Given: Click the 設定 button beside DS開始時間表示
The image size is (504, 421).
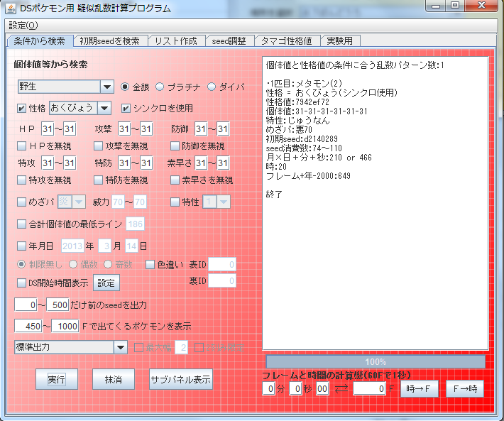Looking at the screenshot, I should 106,283.
